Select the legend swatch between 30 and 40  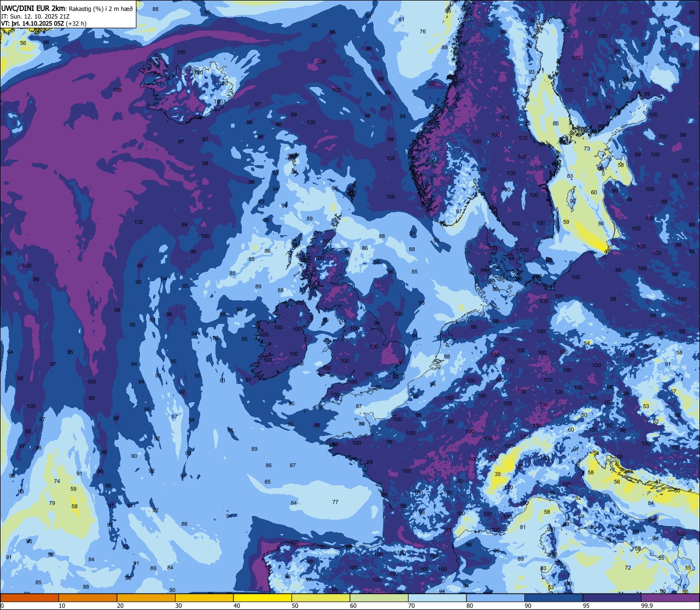click(x=204, y=597)
